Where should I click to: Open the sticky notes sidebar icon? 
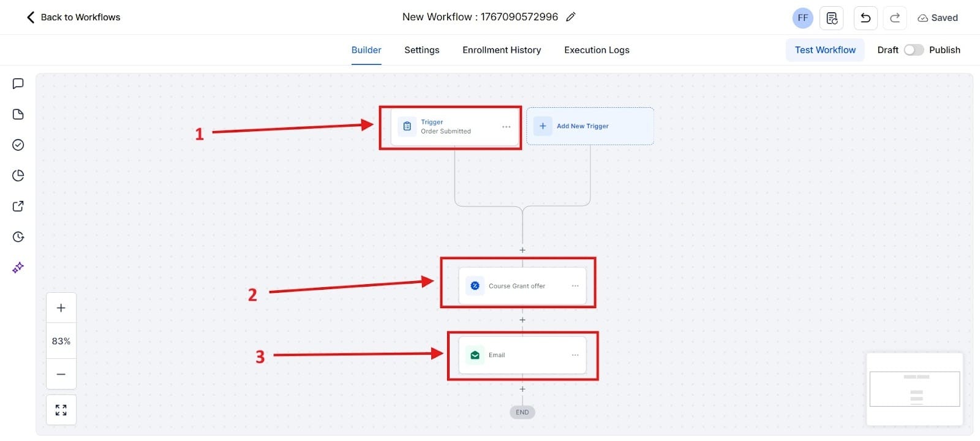[x=18, y=114]
